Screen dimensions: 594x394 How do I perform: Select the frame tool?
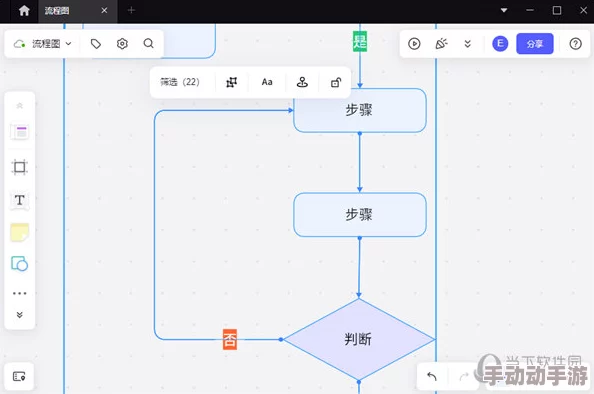[20, 167]
